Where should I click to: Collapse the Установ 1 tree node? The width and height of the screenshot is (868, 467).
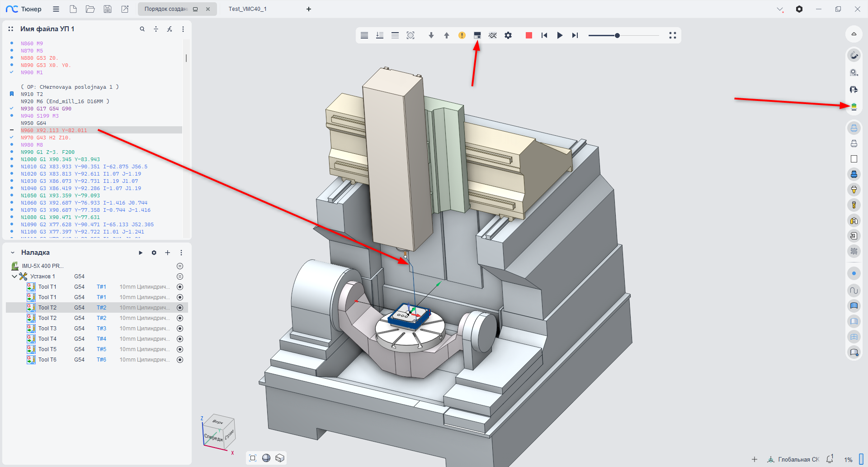point(14,276)
